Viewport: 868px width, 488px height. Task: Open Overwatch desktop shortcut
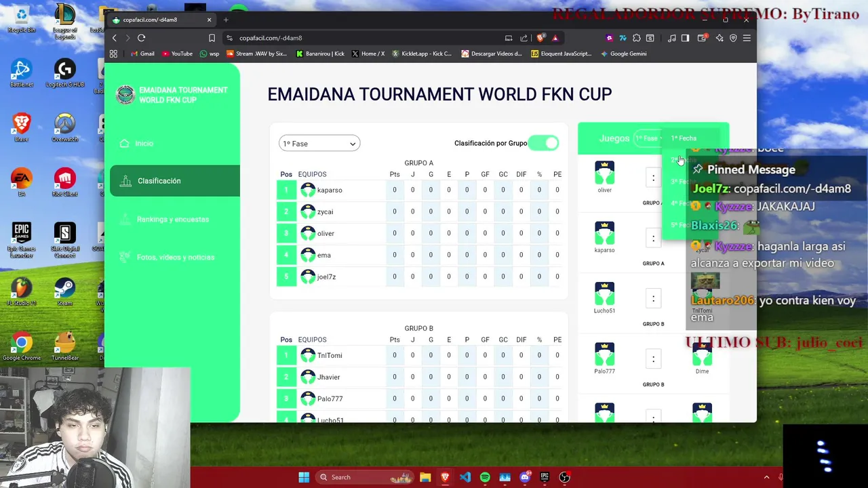click(x=65, y=127)
